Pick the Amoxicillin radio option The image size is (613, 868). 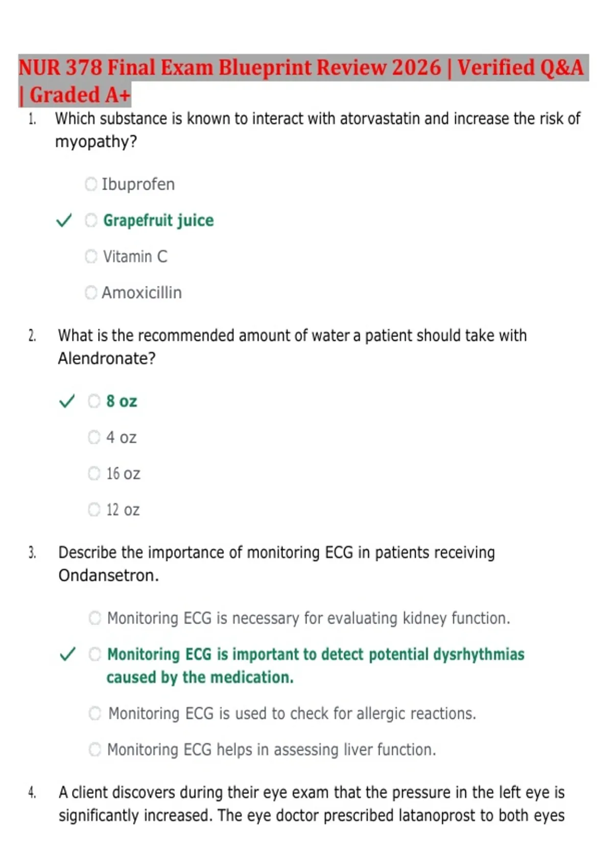(x=91, y=293)
